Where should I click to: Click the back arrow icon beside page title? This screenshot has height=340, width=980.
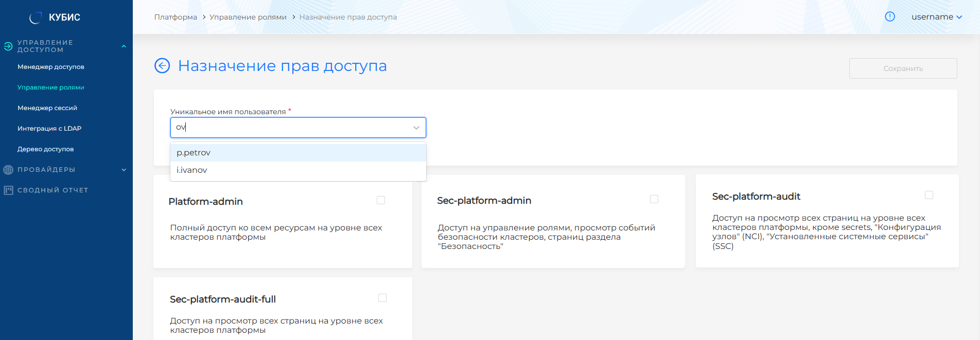[162, 66]
